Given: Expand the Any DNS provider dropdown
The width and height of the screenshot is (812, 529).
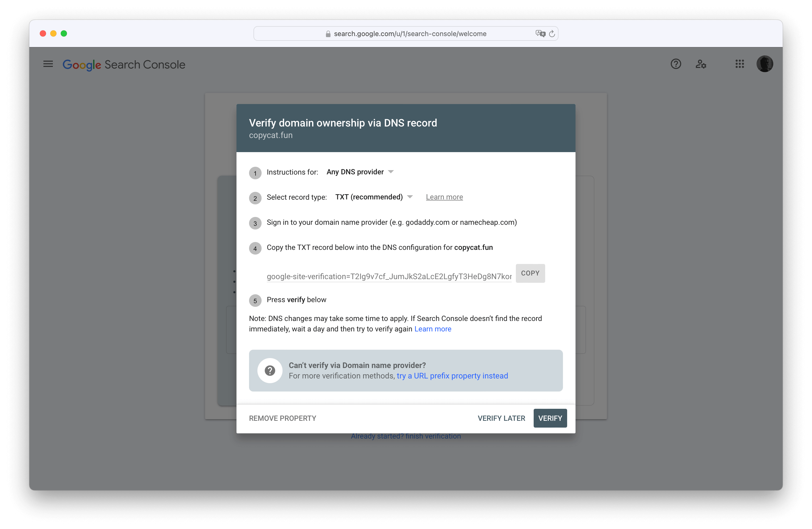Looking at the screenshot, I should [x=360, y=172].
